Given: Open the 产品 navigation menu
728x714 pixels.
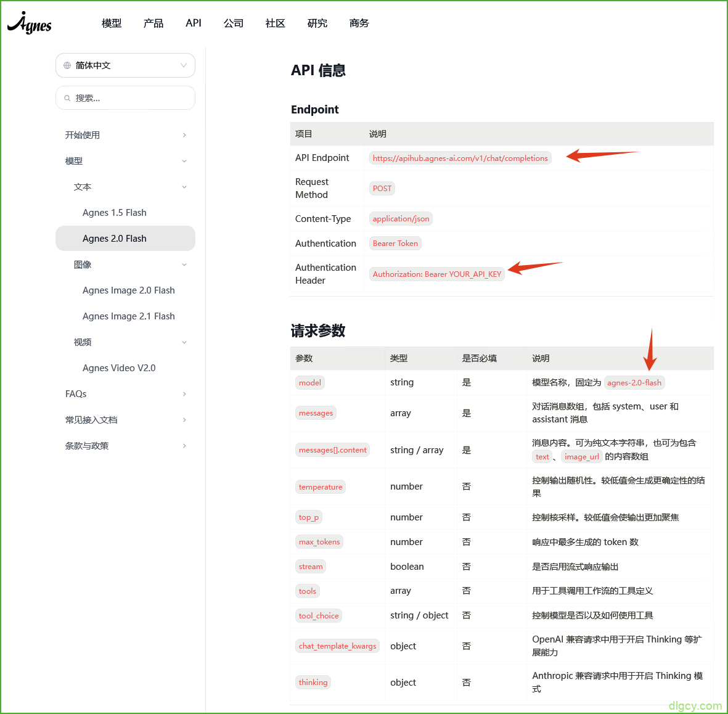Looking at the screenshot, I should (153, 23).
